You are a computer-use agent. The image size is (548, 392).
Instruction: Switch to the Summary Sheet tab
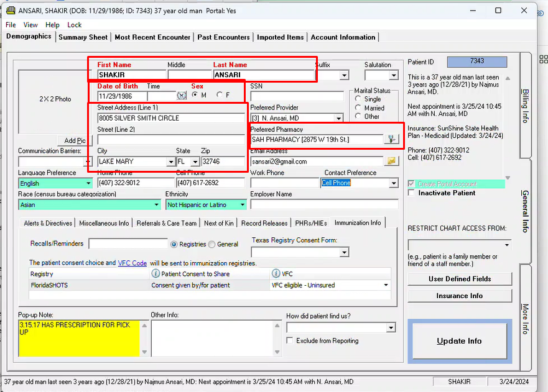83,37
